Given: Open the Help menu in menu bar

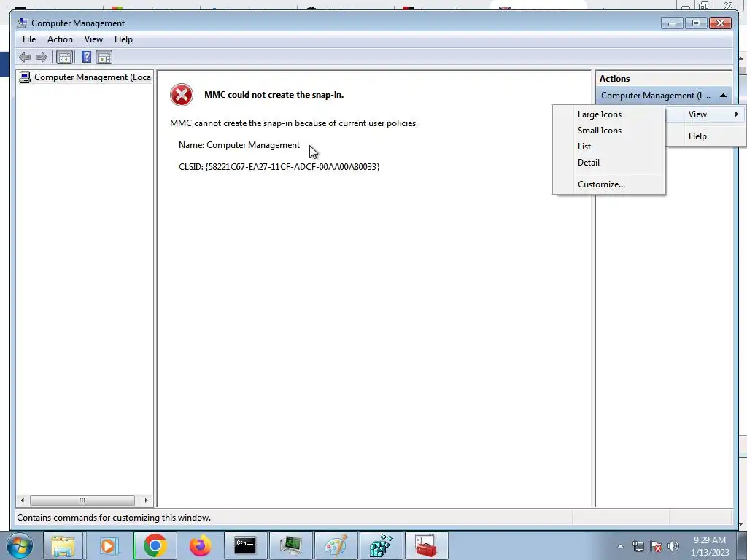Looking at the screenshot, I should coord(123,39).
